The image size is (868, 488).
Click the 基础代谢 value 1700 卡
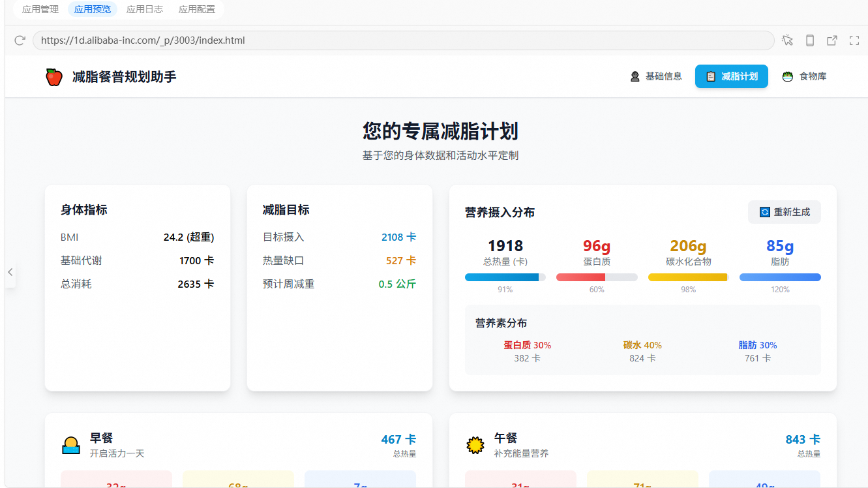pos(197,260)
